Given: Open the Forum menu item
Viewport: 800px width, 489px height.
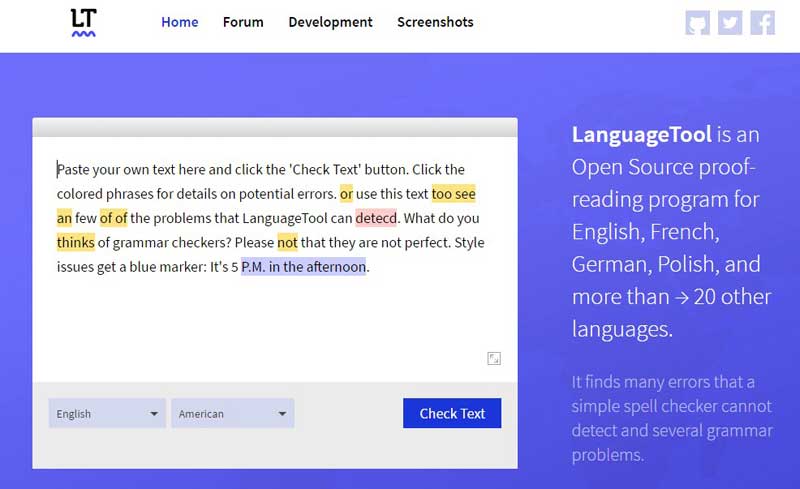Looking at the screenshot, I should (243, 22).
